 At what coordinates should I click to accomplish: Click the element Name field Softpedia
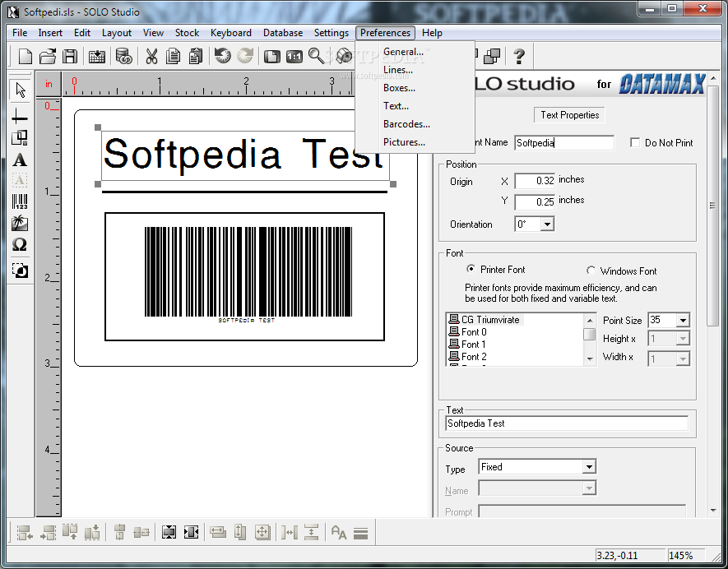click(564, 142)
